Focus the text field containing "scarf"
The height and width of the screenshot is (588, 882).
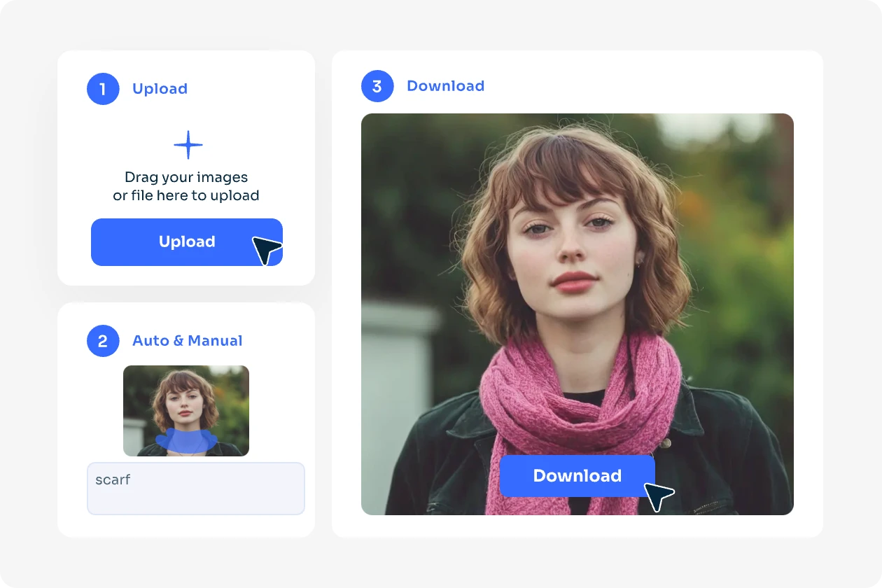tap(195, 488)
